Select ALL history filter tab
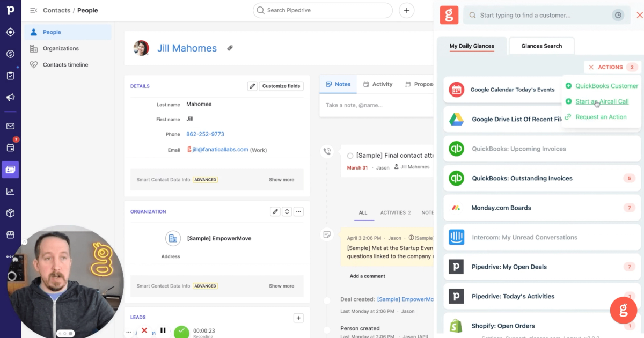This screenshot has width=644, height=338. pyautogui.click(x=363, y=212)
